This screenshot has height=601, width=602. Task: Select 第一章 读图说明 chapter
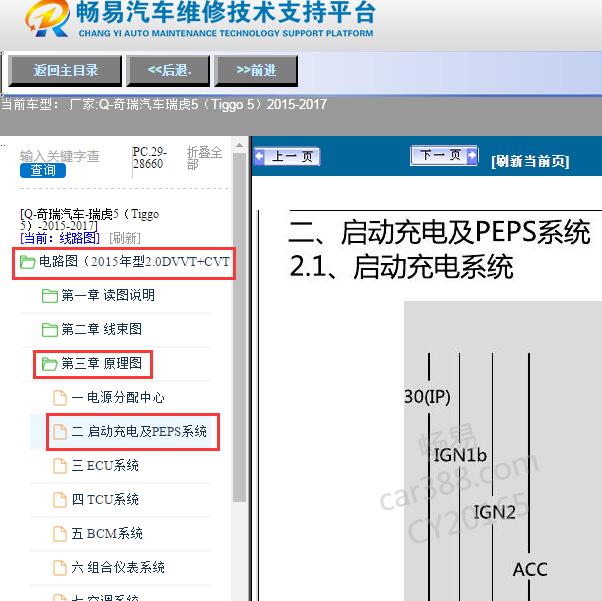point(108,295)
